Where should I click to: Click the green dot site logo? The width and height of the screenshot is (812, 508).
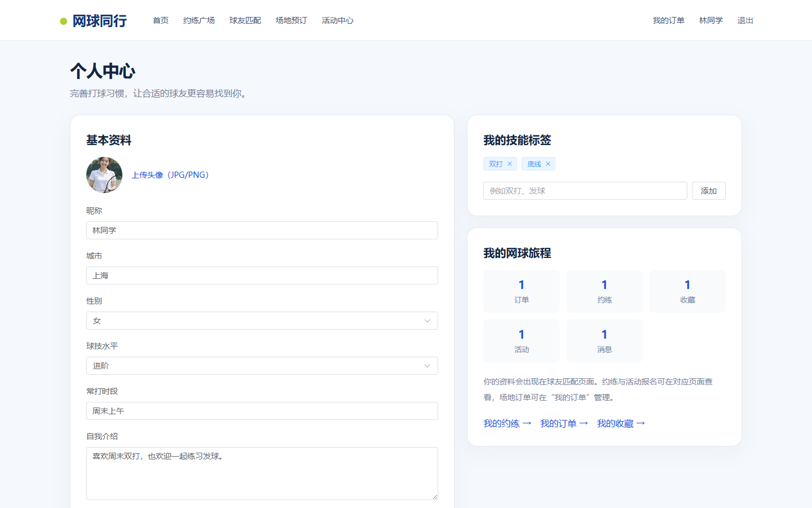pos(64,21)
